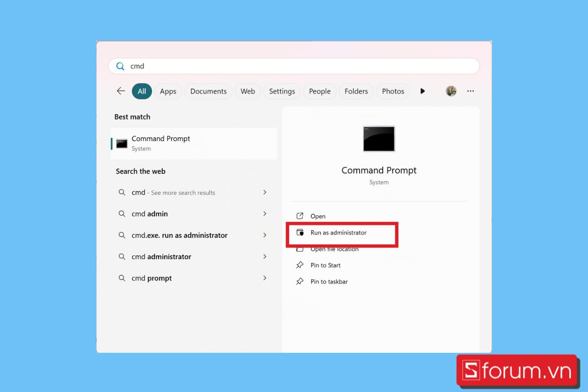This screenshot has width=588, height=392.
Task: Click the Pin to taskbar pin icon
Action: pos(301,281)
